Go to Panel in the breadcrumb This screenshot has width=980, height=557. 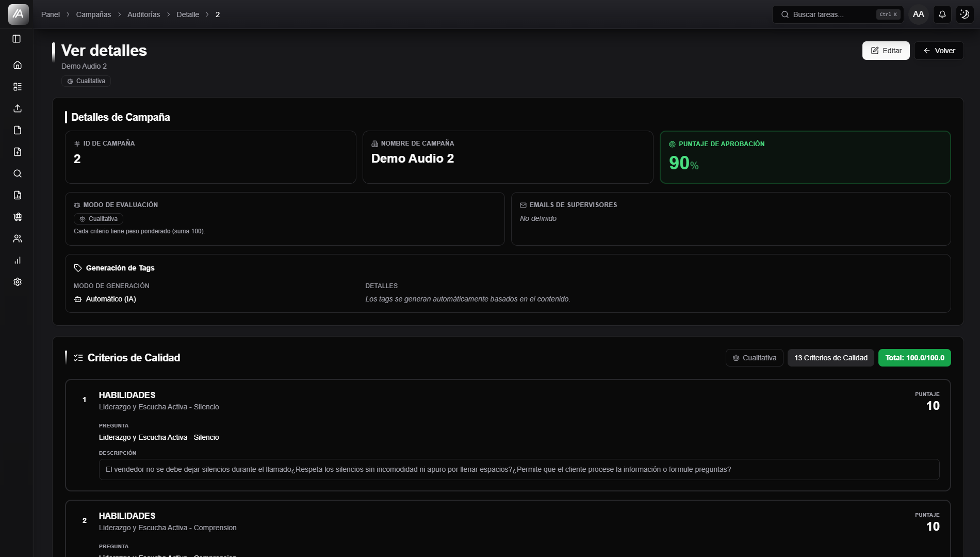(x=51, y=14)
